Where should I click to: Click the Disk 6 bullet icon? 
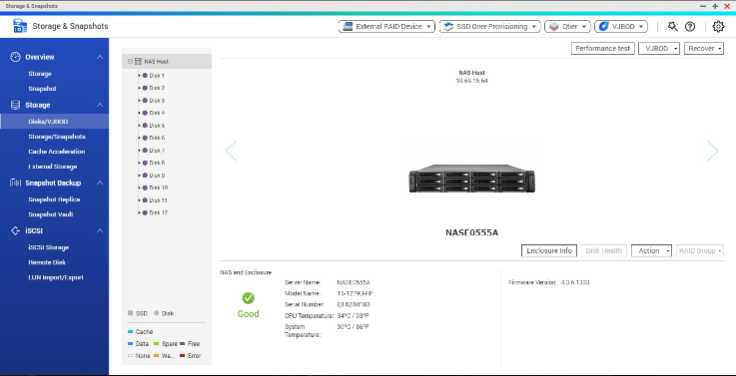click(x=145, y=138)
